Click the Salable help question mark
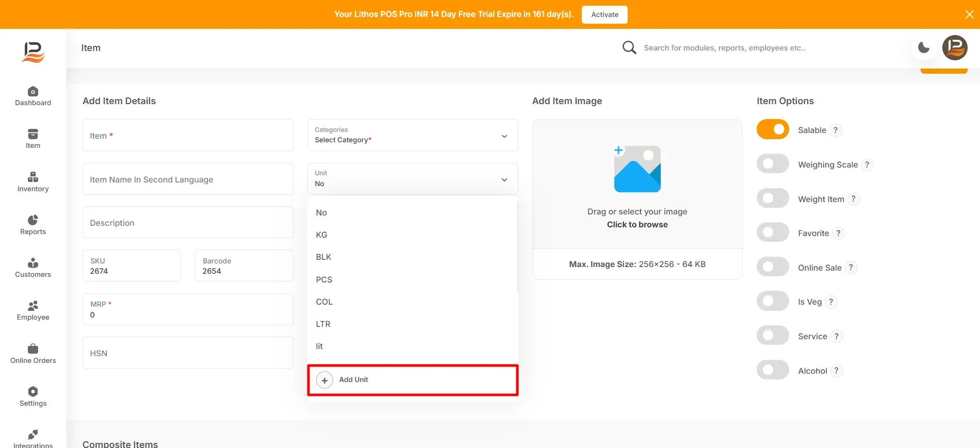980x448 pixels. pos(836,130)
